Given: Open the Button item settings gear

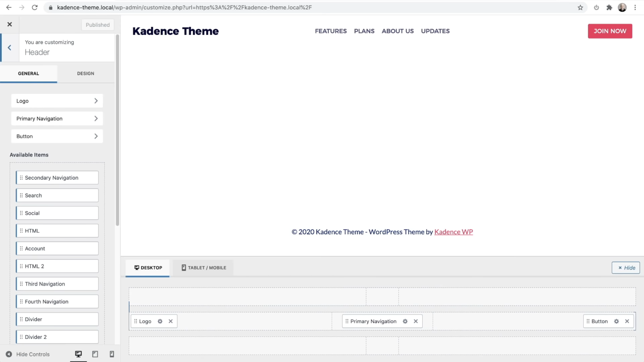Looking at the screenshot, I should pos(616,321).
